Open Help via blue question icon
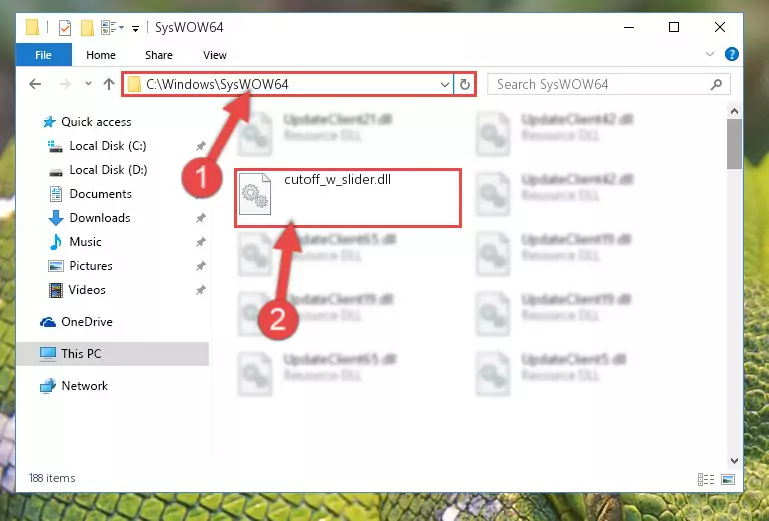 (x=731, y=54)
